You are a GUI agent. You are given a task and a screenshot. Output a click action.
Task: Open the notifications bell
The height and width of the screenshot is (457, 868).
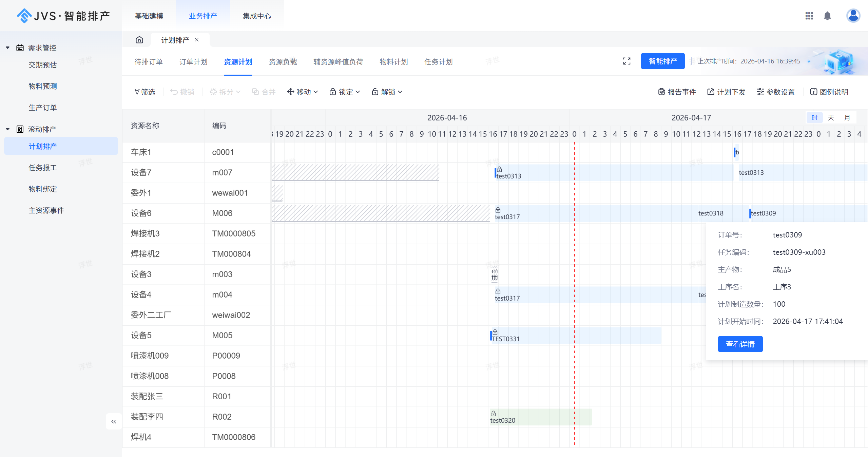point(827,16)
